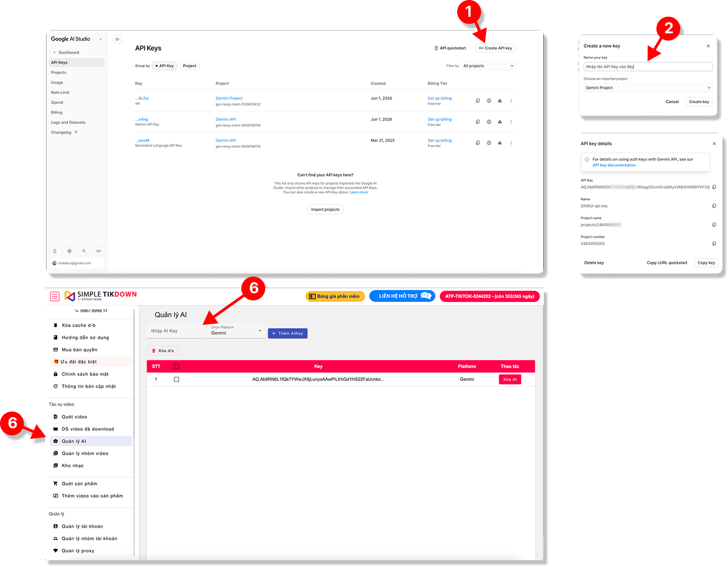Open usage chart for ...o4kg key
728x567 pixels.
500,122
